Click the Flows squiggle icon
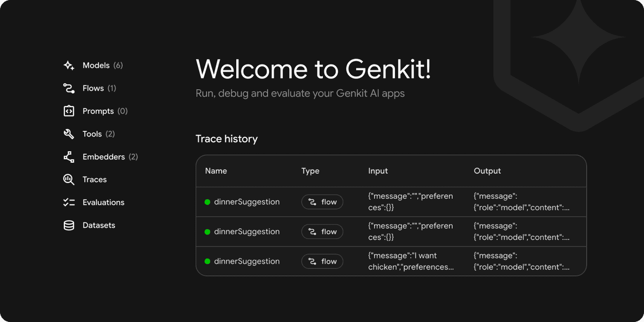644x322 pixels. 68,88
